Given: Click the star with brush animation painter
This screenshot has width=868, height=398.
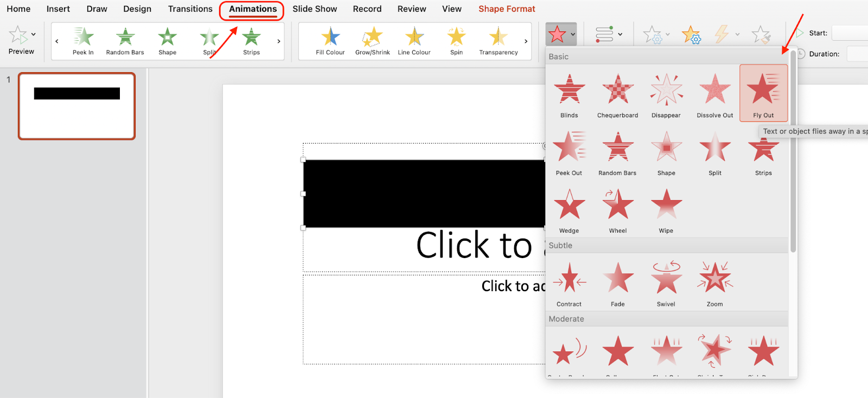Looking at the screenshot, I should 761,35.
